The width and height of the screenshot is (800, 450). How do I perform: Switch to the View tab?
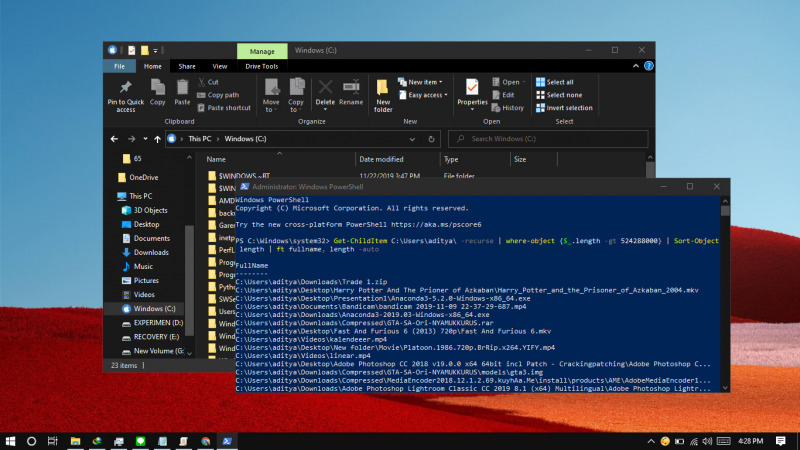coord(220,66)
